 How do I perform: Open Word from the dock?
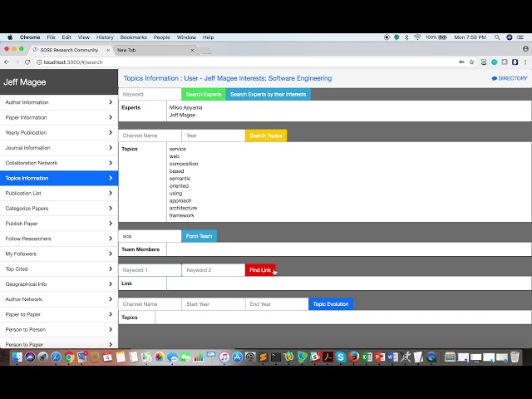tap(392, 357)
